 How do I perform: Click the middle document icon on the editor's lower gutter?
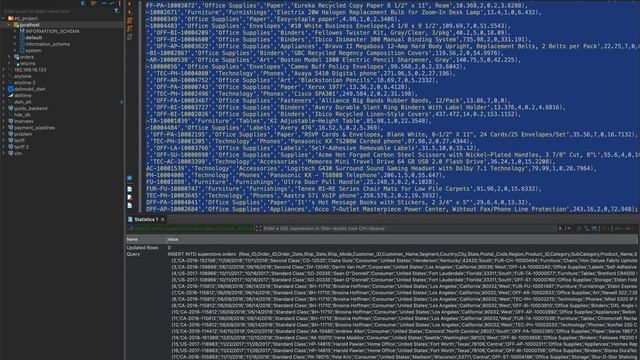coord(130,197)
